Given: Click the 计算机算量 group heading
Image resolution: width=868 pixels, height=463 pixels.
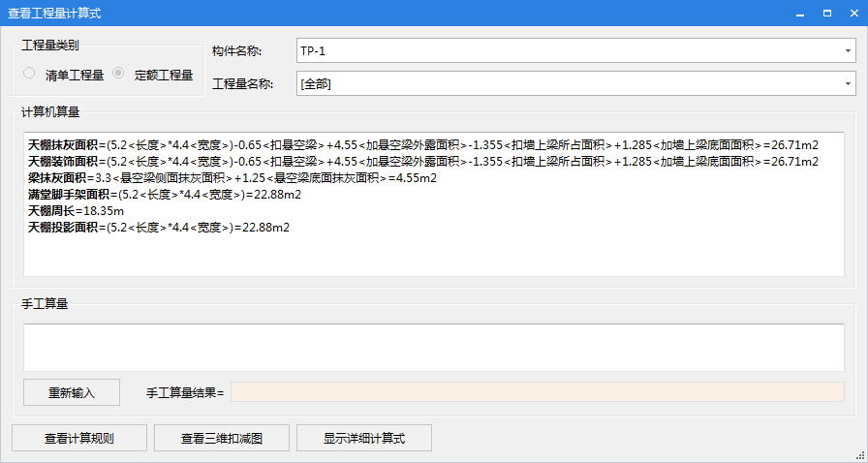Looking at the screenshot, I should click(50, 112).
